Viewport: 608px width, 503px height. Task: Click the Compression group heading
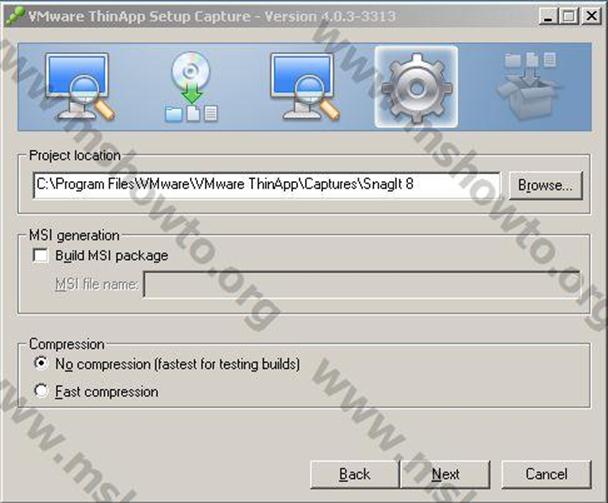(x=67, y=344)
